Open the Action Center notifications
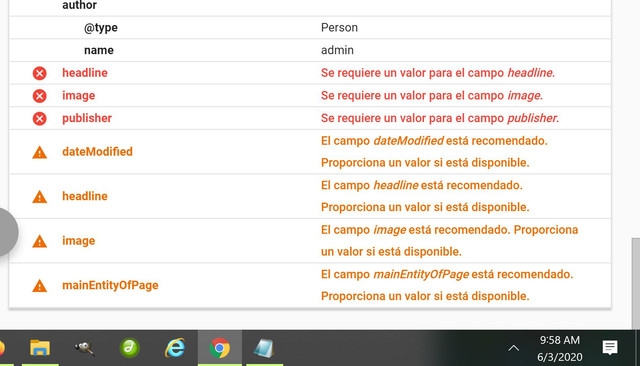 (610, 348)
